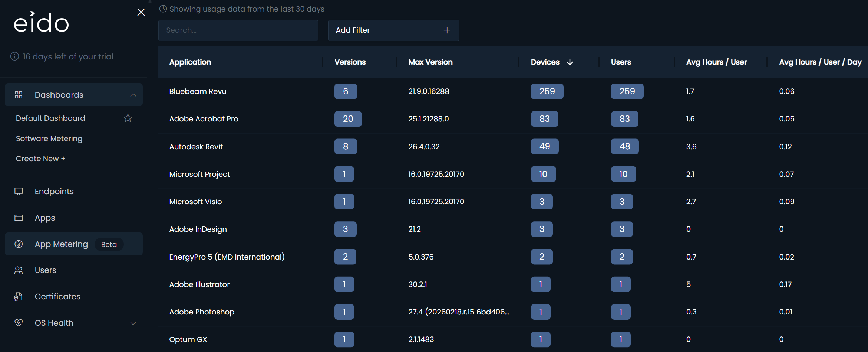
Task: Expand the OS Health chevron
Action: [x=133, y=323]
